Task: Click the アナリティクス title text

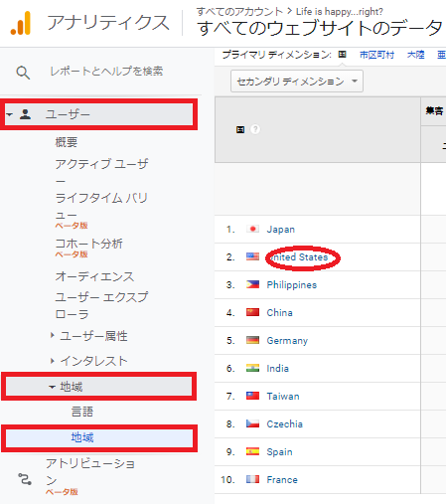Action: click(x=108, y=23)
